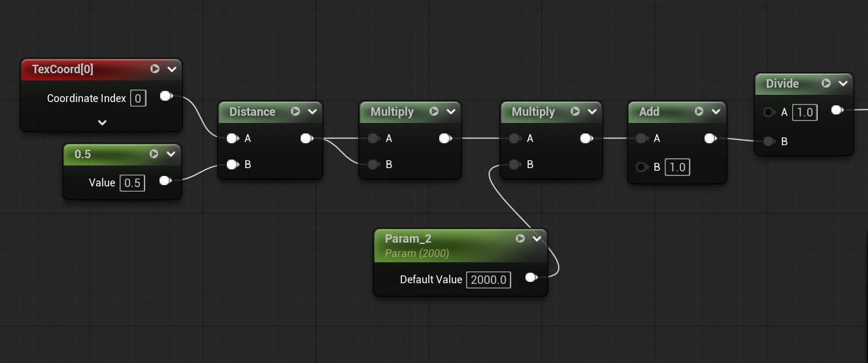Click the preview play icon on Divide node
Image resolution: width=868 pixels, height=363 pixels.
(826, 83)
